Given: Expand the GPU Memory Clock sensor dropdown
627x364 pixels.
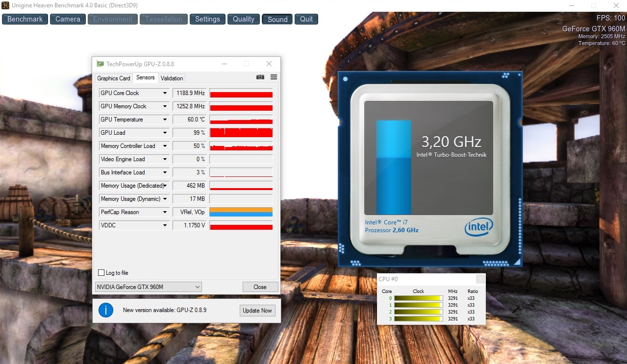Looking at the screenshot, I should [165, 106].
